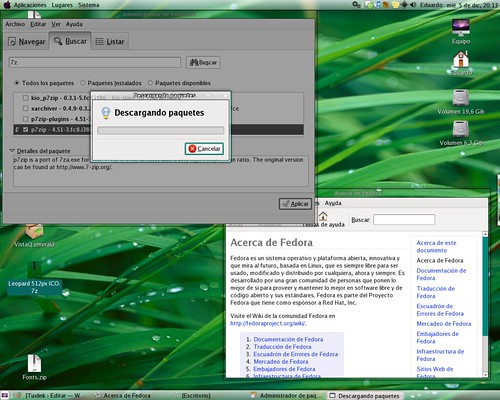The height and width of the screenshot is (400, 500).
Task: Open the Apple logo main menu
Action: point(7,5)
